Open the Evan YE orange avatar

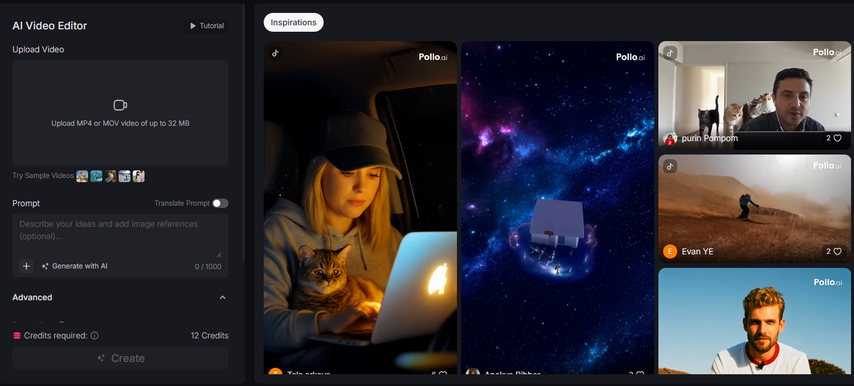click(x=670, y=252)
